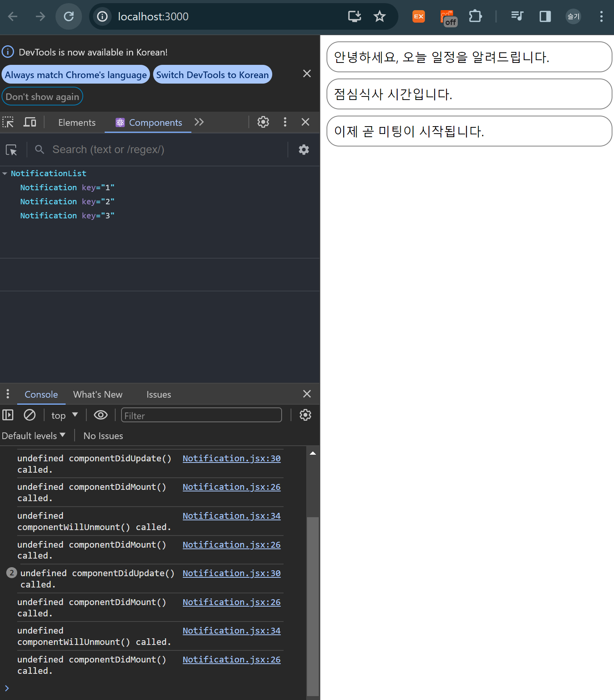Open console settings gear
Image resolution: width=614 pixels, height=700 pixels.
[x=305, y=415]
